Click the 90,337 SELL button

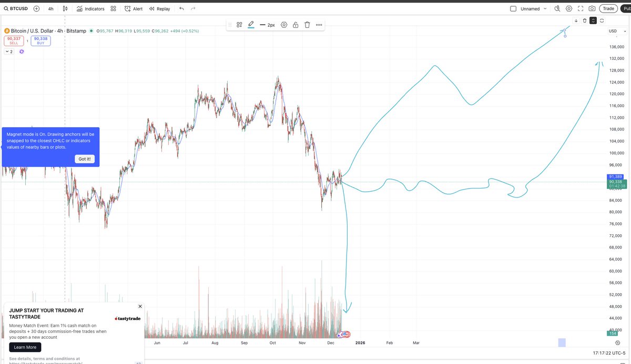point(14,40)
